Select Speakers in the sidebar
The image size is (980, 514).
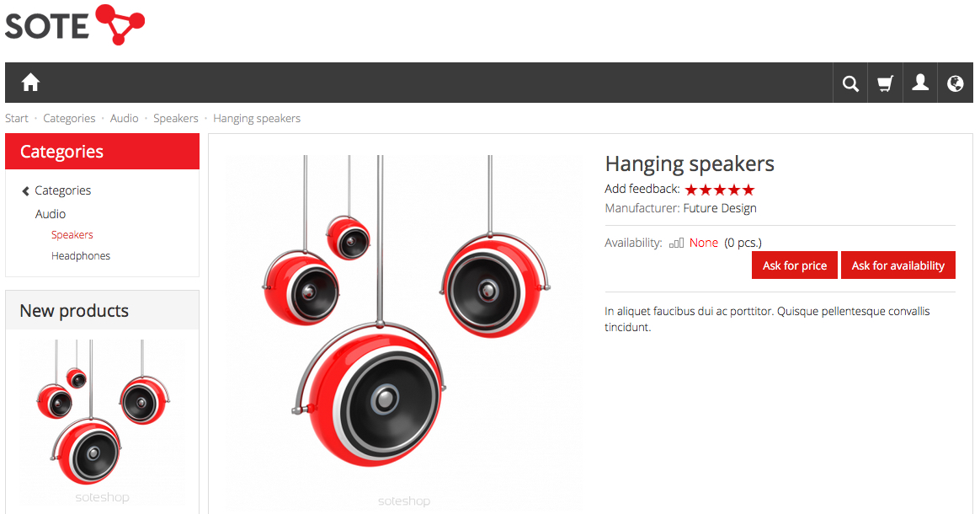pyautogui.click(x=72, y=235)
